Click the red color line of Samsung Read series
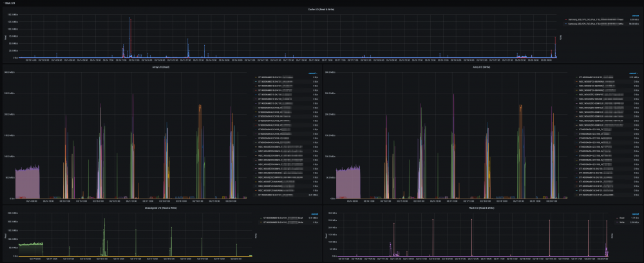 (x=566, y=19)
